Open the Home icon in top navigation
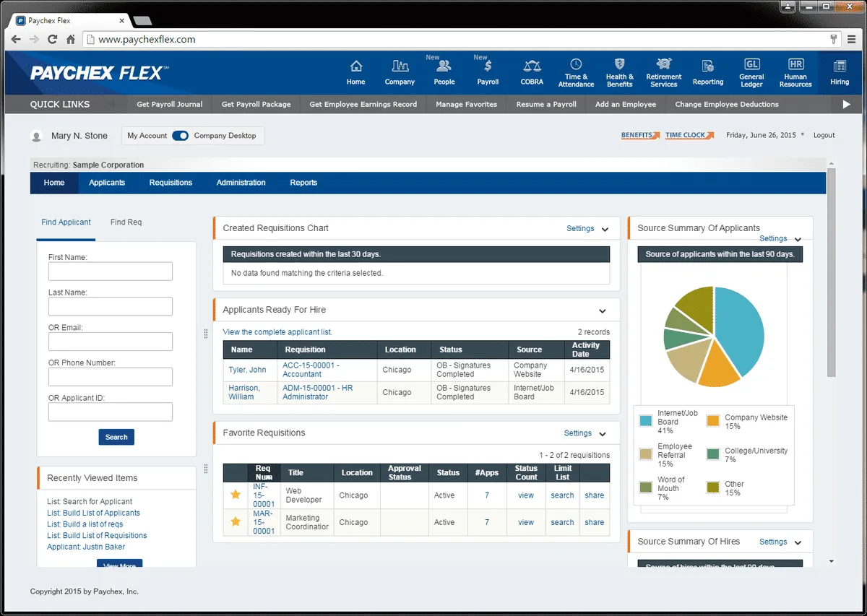867x616 pixels. click(x=356, y=66)
